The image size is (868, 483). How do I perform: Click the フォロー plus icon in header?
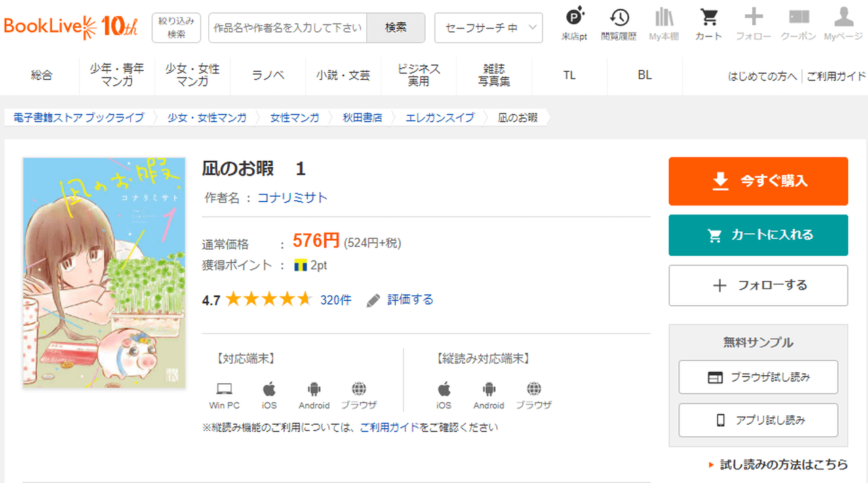point(753,24)
